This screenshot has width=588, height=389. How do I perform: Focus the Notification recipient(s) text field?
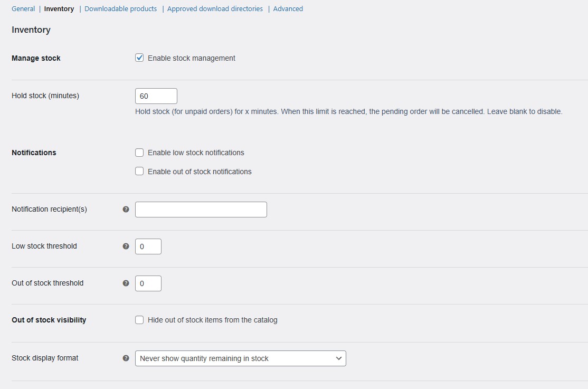(201, 210)
